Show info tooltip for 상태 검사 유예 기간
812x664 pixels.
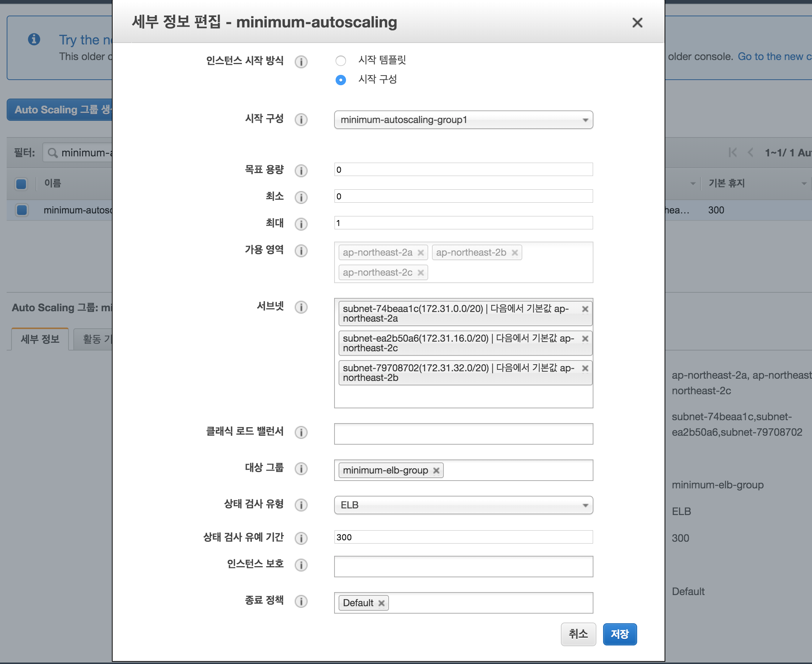pos(301,538)
